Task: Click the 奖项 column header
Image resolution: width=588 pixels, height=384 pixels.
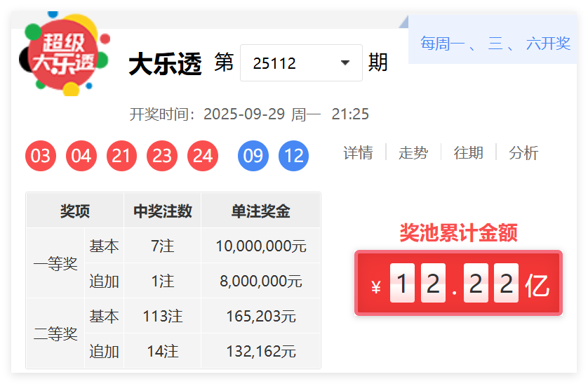Action: (75, 211)
